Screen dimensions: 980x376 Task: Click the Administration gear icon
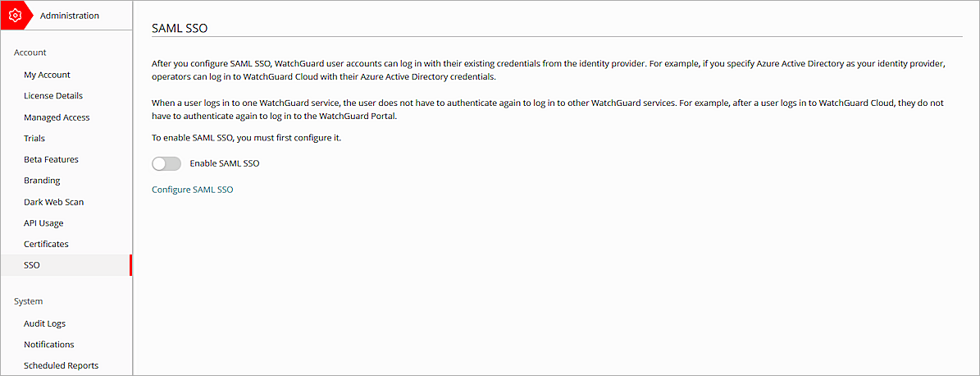[x=14, y=15]
